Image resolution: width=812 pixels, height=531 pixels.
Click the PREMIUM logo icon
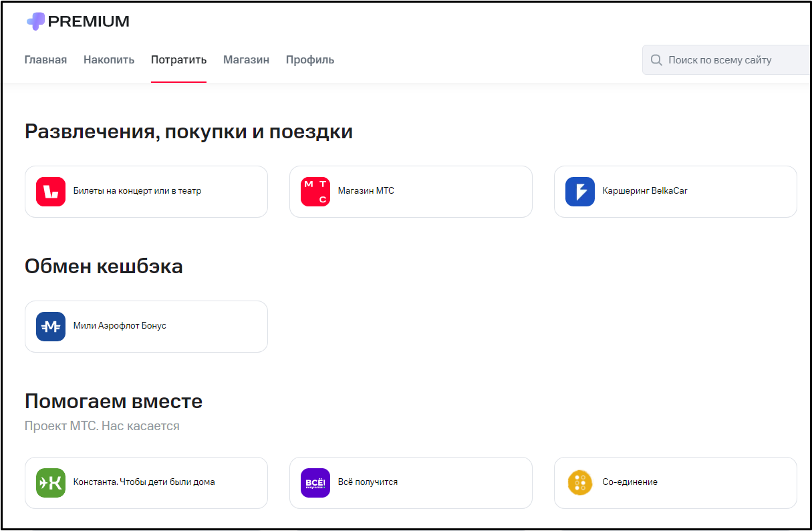(35, 21)
